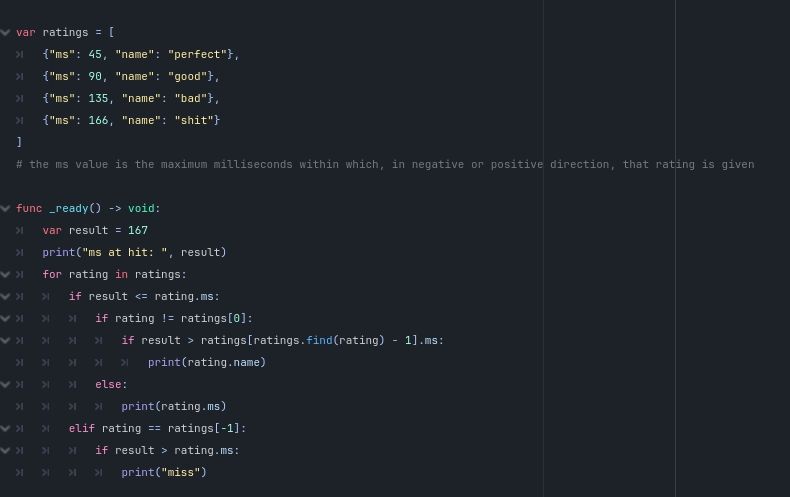Click the 'void' return type keyword
This screenshot has width=790, height=497.
pyautogui.click(x=141, y=208)
